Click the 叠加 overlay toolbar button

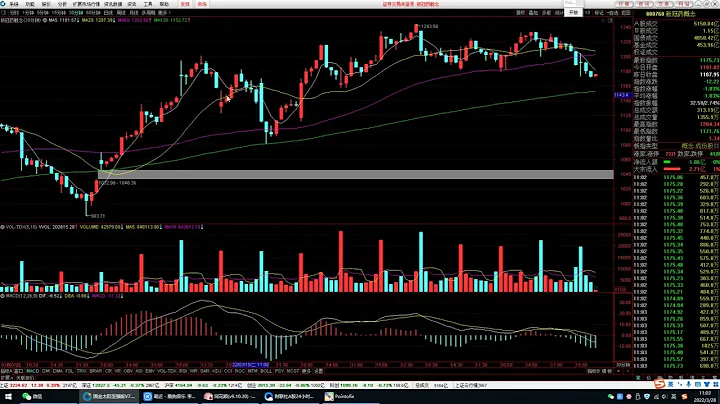pyautogui.click(x=533, y=13)
